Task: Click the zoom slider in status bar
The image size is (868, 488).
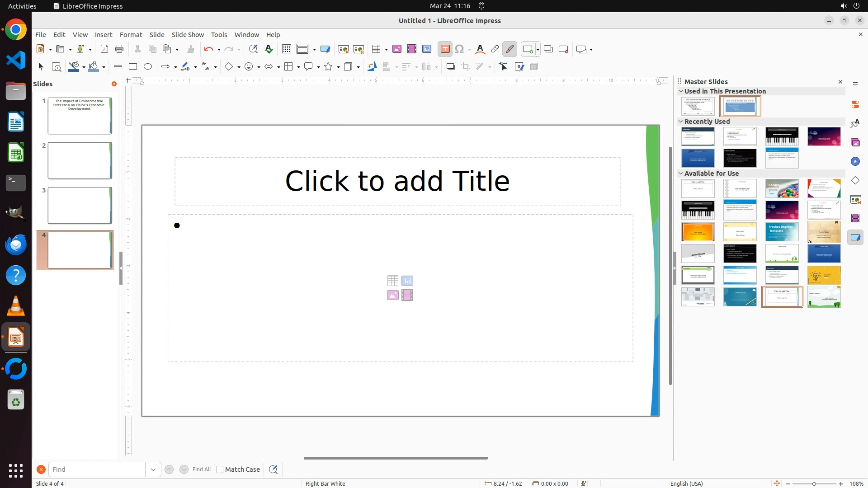Action: pos(814,484)
